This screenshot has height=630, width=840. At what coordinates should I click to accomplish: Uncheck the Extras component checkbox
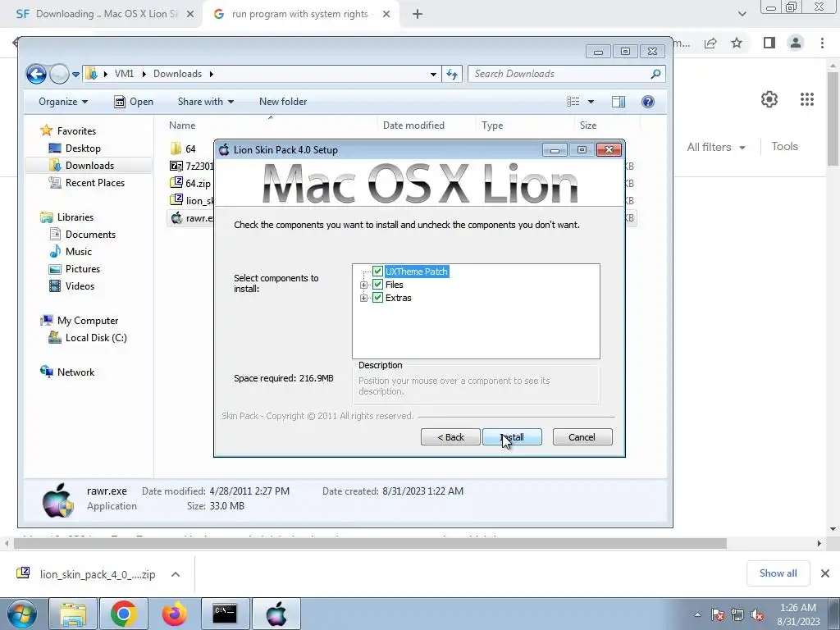click(377, 298)
